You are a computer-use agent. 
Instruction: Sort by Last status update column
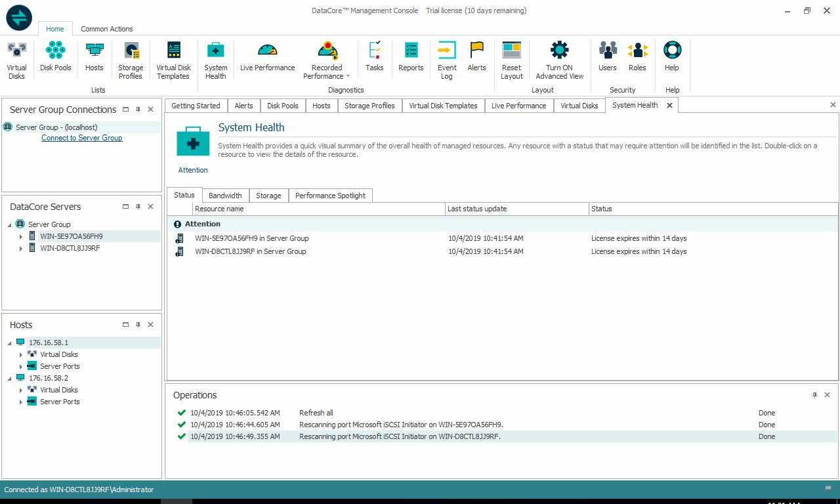point(517,209)
